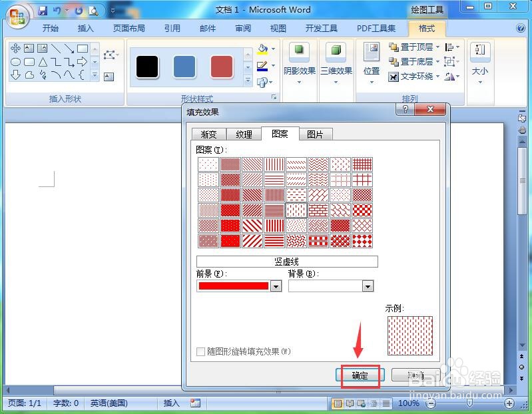Select the brick pattern thumbnail
Screen dimensions: 532x414
(x=318, y=210)
